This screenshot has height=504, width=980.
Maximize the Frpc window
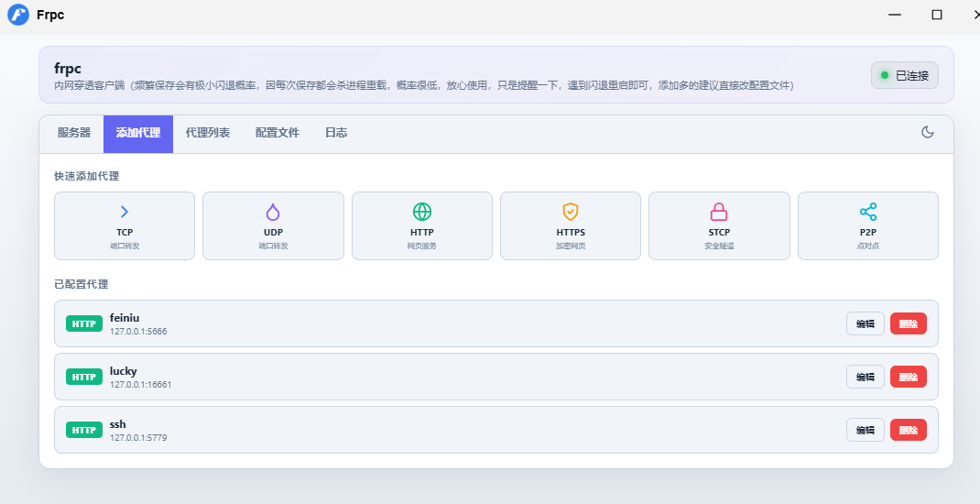coord(937,15)
